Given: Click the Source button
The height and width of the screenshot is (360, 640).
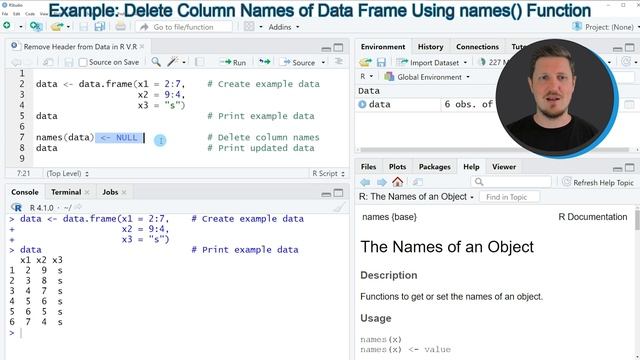Looking at the screenshot, I should coord(298,62).
